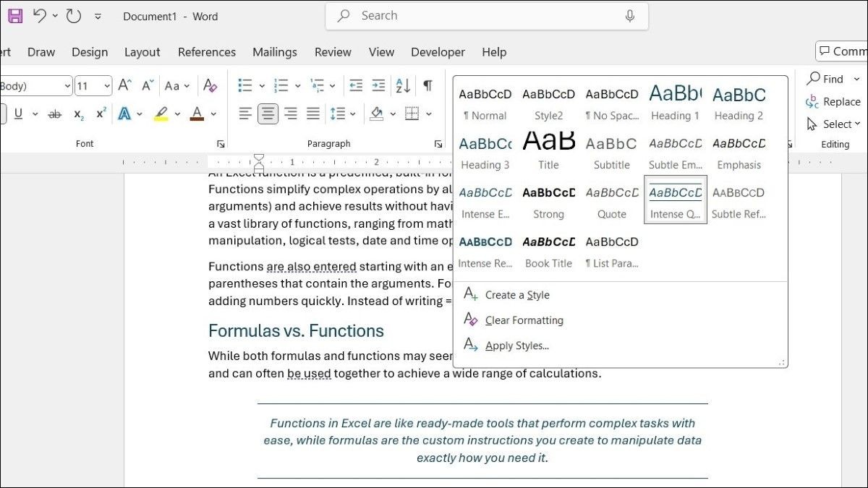Save the document with the floppy disk icon

pos(15,16)
